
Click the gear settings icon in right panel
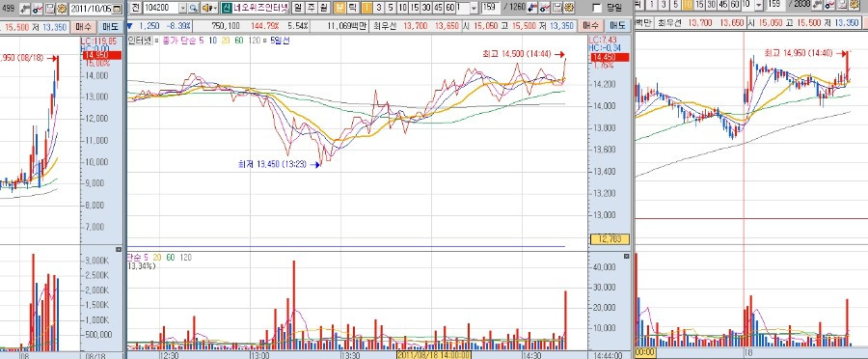pyautogui.click(x=854, y=5)
